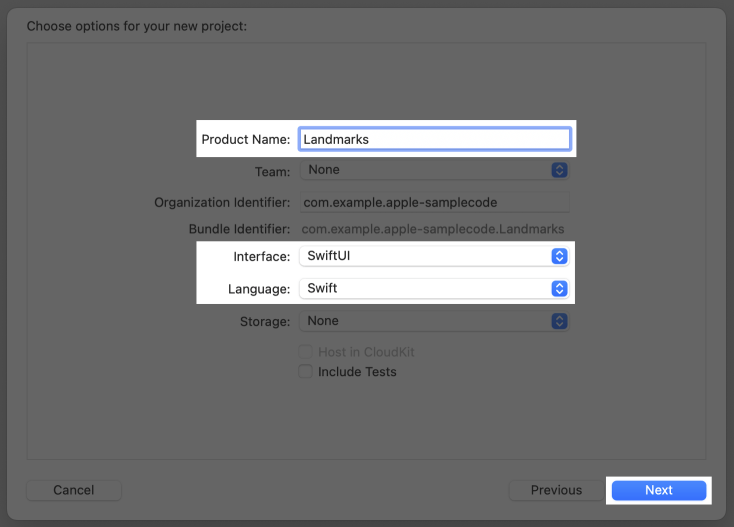
Task: Click the 'Choose options for your new project' heading
Action: pyautogui.click(x=137, y=26)
